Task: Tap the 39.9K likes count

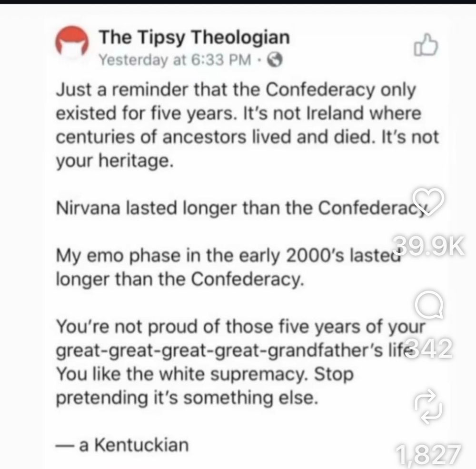Action: tap(429, 246)
